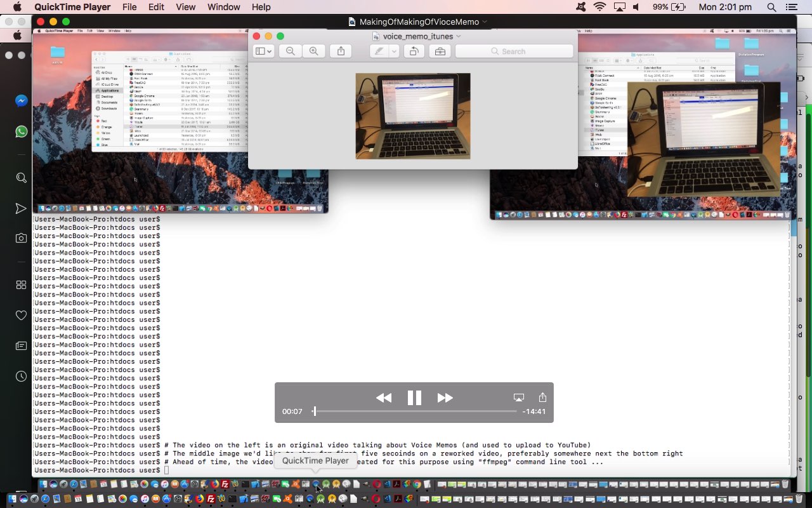Click the Firefox icon in the upper dock row
The height and width of the screenshot is (508, 812).
pos(216,485)
